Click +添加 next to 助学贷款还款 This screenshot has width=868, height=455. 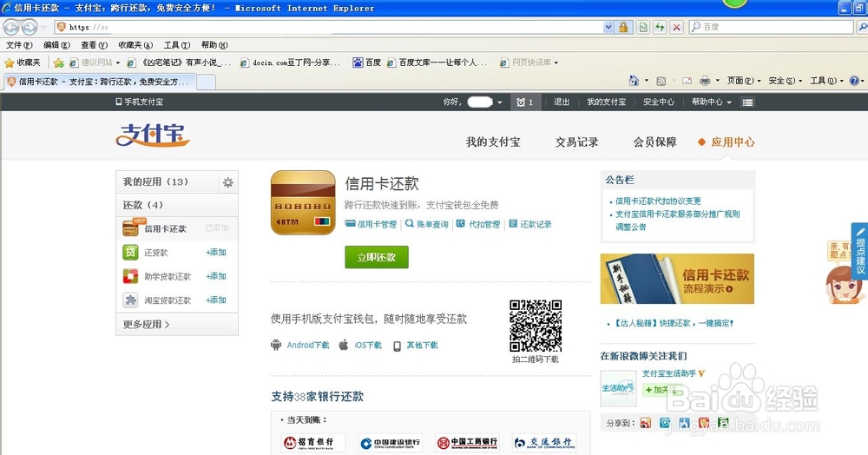[x=216, y=276]
